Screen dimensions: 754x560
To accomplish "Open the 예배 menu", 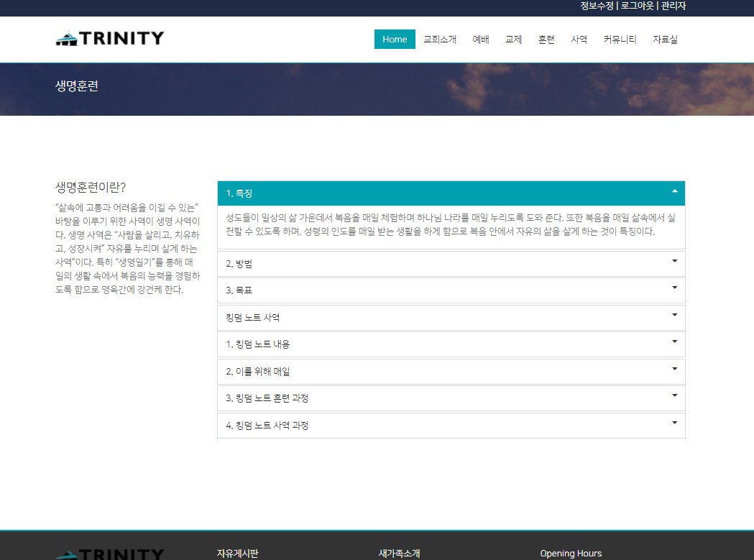I will pyautogui.click(x=480, y=40).
